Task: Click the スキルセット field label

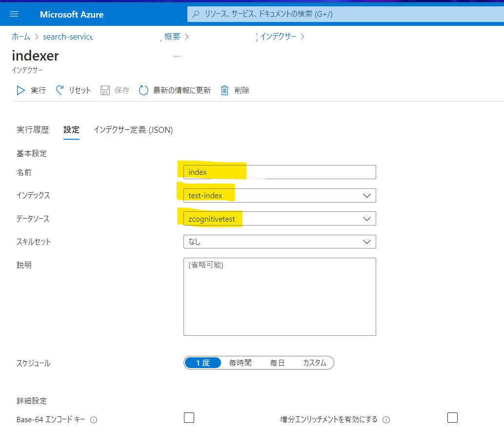Action: pyautogui.click(x=34, y=242)
